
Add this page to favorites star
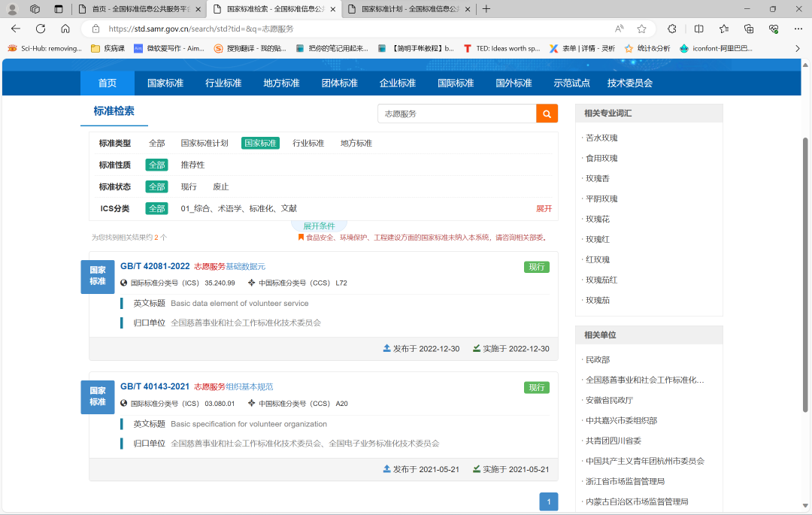tap(641, 29)
